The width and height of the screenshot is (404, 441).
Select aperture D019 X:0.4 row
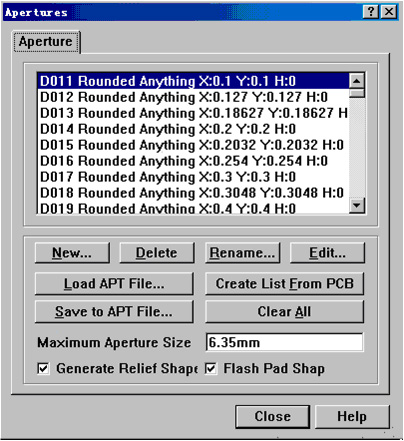(x=193, y=208)
